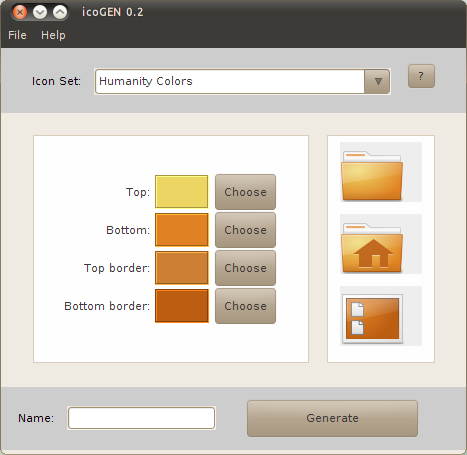Click the dark Bottom border color swatch
Image resolution: width=467 pixels, height=455 pixels.
click(x=182, y=306)
